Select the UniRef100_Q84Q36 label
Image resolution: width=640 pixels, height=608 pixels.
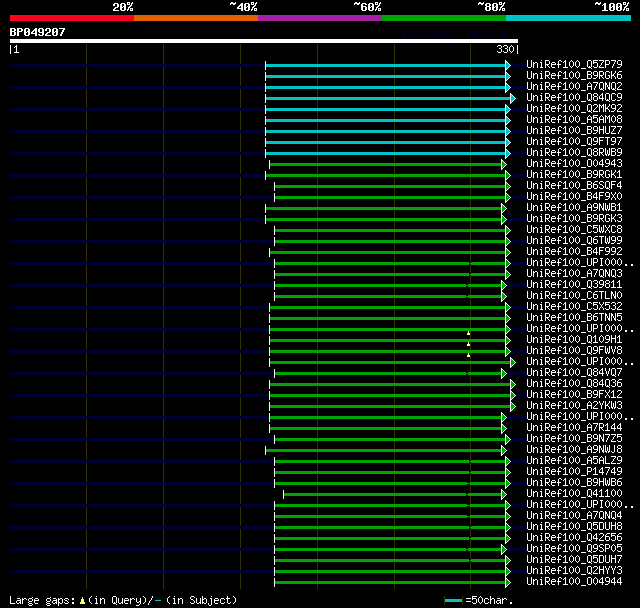[x=574, y=384]
